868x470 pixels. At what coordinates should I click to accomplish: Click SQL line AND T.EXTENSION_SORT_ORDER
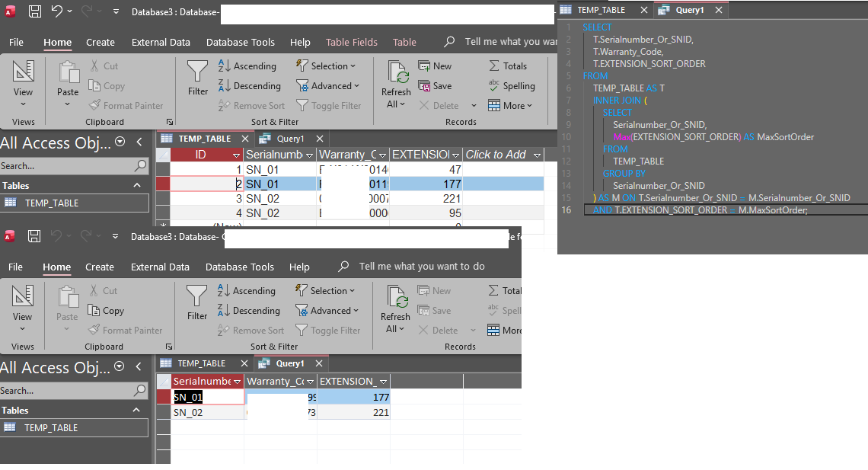coord(700,209)
